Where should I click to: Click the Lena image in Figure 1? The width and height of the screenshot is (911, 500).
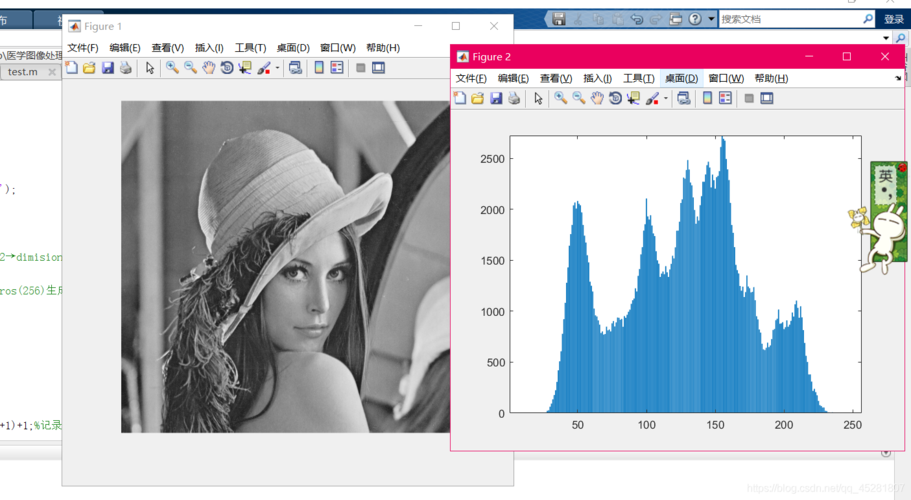coord(285,267)
